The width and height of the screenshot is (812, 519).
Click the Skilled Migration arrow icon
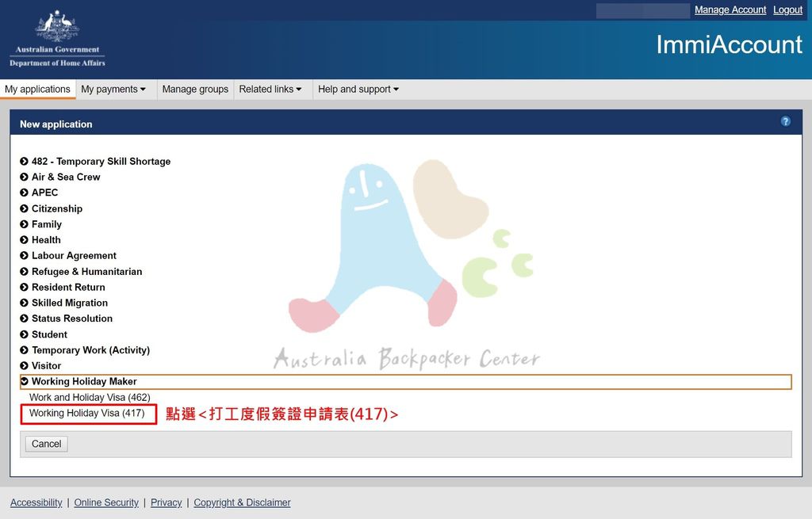pos(24,303)
